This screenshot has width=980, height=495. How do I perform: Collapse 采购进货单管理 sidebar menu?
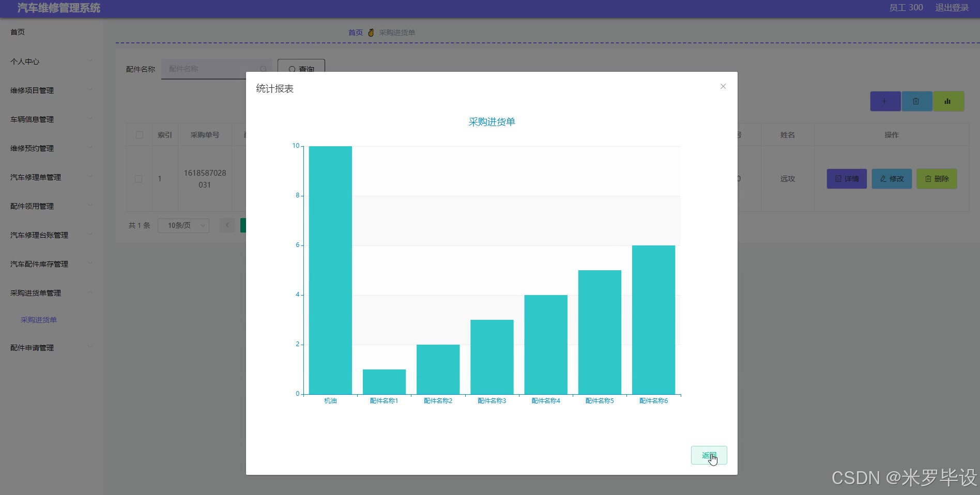tap(52, 293)
